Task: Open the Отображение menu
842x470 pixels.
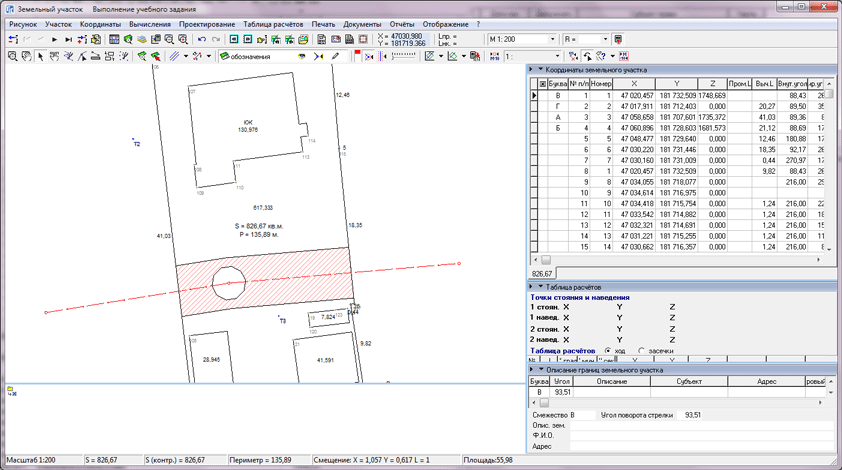Action: pos(445,24)
